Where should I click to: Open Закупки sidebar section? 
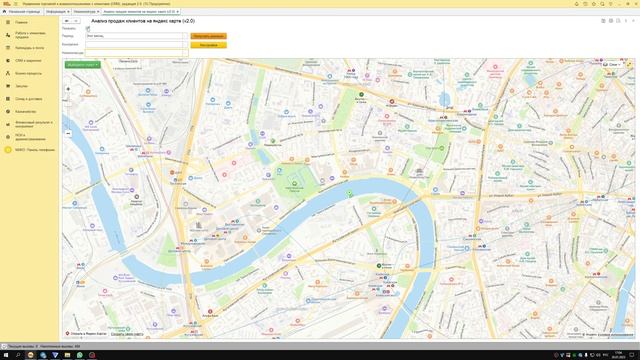[21, 86]
